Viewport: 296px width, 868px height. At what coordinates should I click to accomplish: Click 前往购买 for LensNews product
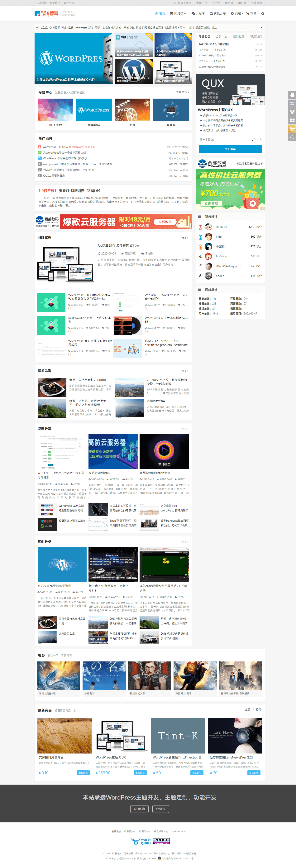254,773
